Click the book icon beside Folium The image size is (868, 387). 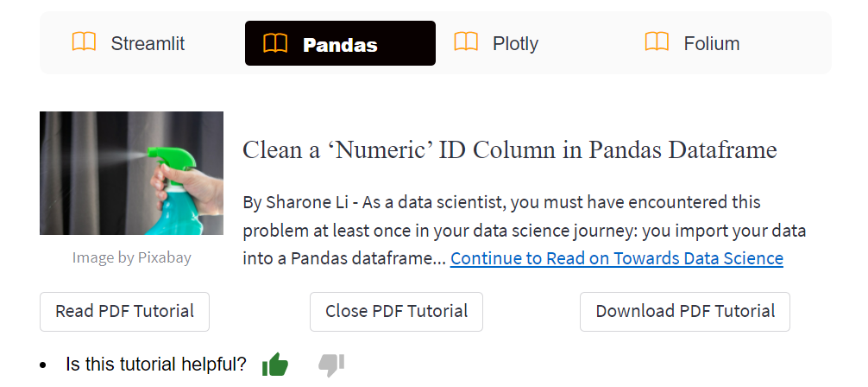[x=657, y=42]
